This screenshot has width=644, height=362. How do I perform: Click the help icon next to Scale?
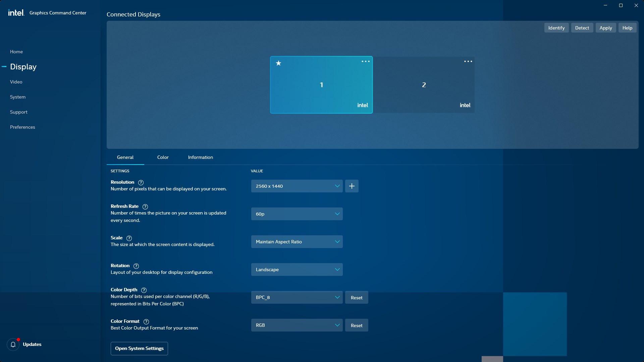pos(129,238)
